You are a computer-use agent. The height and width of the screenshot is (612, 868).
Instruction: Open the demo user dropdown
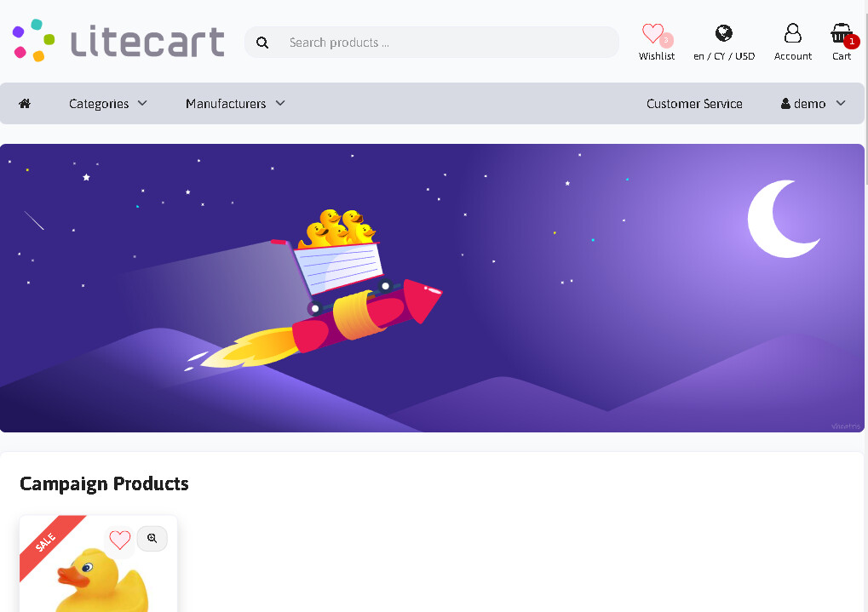813,104
